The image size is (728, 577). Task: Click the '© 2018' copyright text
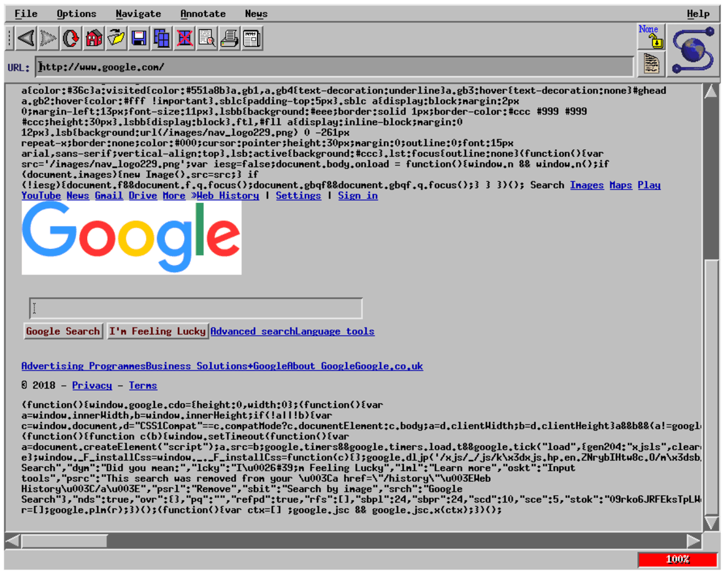(39, 385)
